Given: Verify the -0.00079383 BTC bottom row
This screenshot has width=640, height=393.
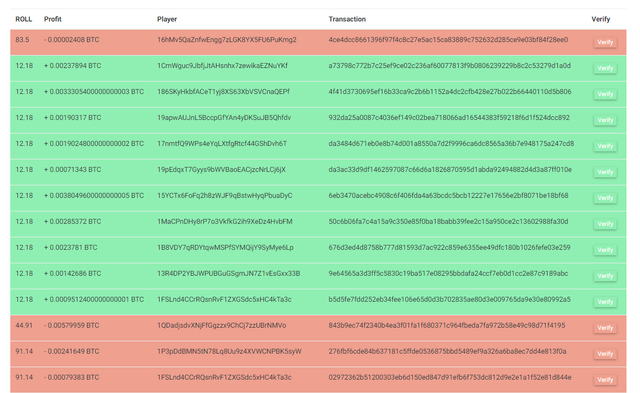Looking at the screenshot, I should 605,380.
